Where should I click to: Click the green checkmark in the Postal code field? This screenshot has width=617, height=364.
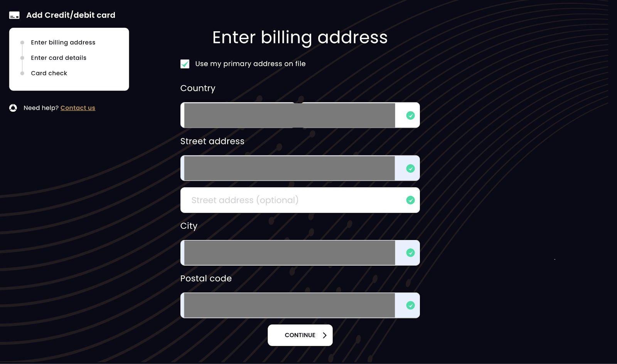[x=410, y=305]
